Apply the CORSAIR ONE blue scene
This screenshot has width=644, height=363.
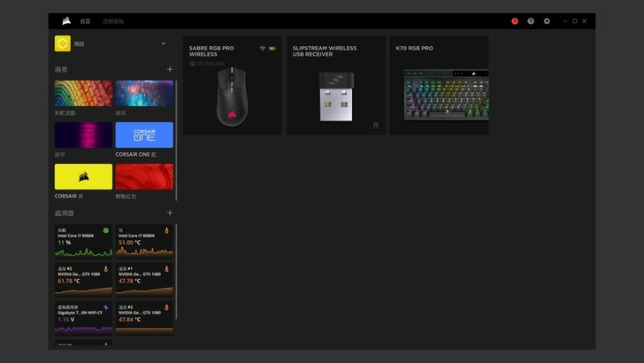[x=144, y=135]
